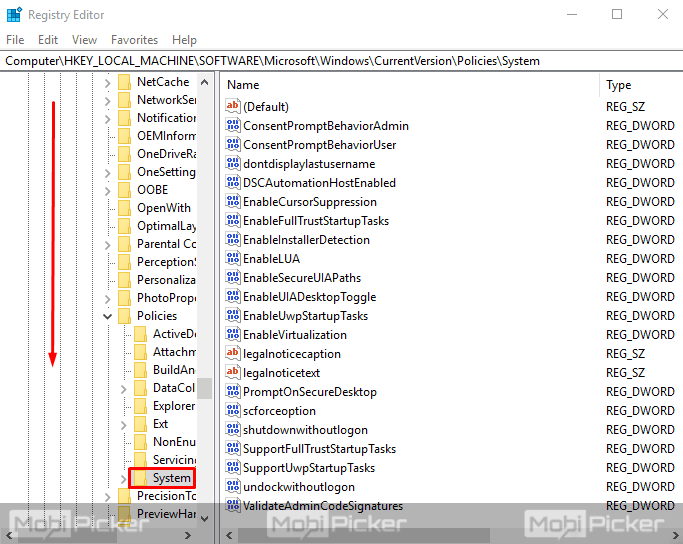
Task: Select the EnableLUA value name
Action: (271, 259)
